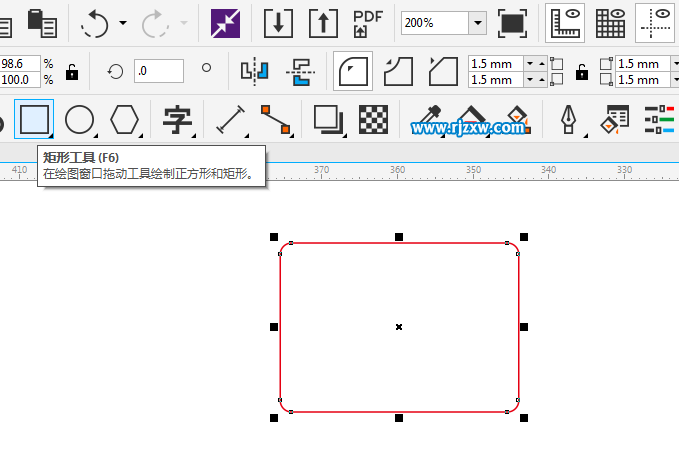679x454 pixels.
Task: Click the rotation angle input field
Action: pyautogui.click(x=159, y=71)
